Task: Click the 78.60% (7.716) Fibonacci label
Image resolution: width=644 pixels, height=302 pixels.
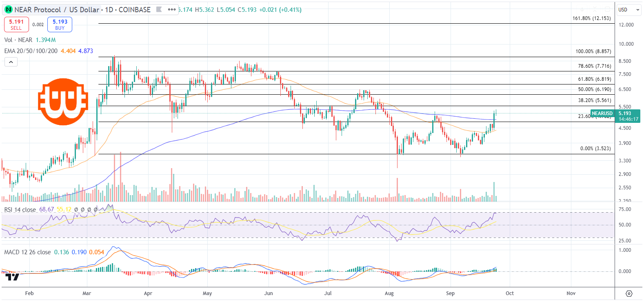Action: 595,66
